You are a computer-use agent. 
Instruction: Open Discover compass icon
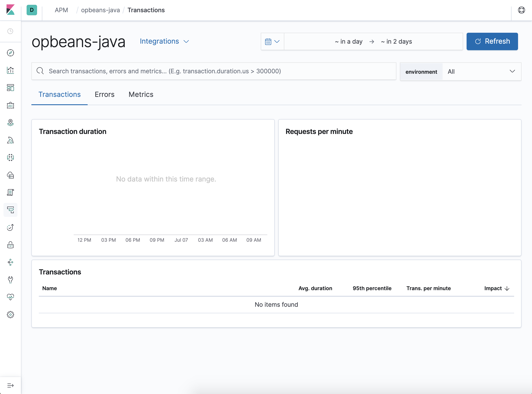10,53
